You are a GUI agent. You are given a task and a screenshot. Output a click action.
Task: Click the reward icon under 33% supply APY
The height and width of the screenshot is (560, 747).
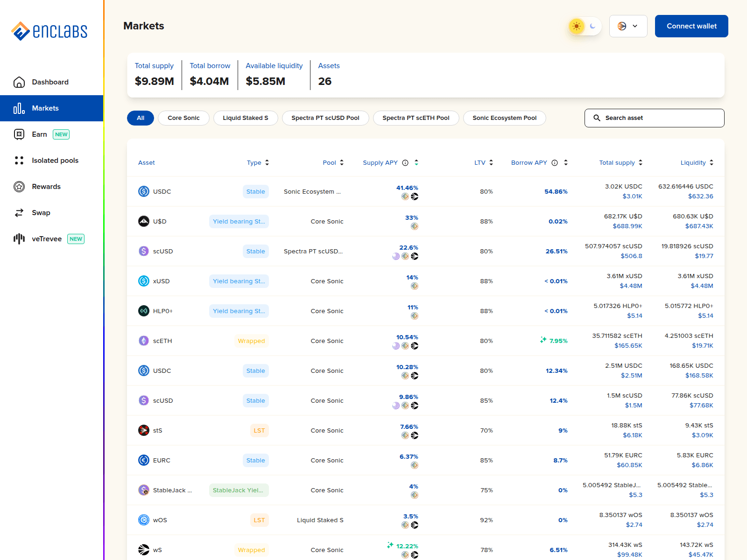pyautogui.click(x=415, y=226)
